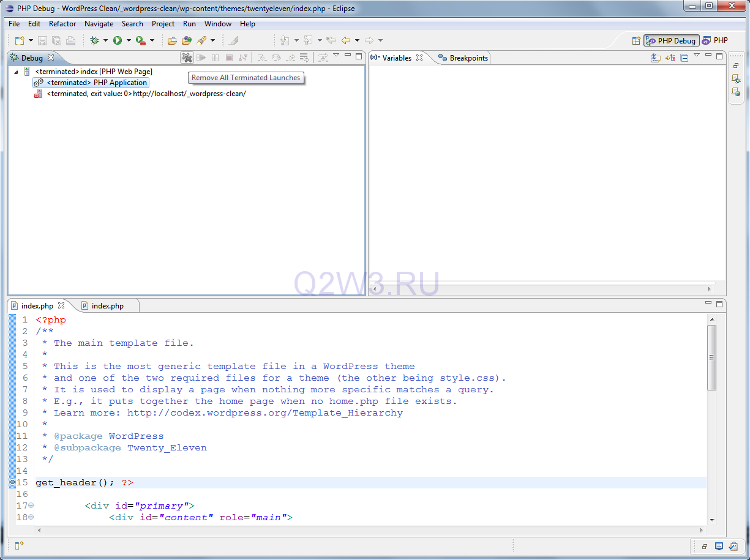Image resolution: width=750 pixels, height=560 pixels.
Task: Open the Variables view menu triangle
Action: click(x=697, y=56)
